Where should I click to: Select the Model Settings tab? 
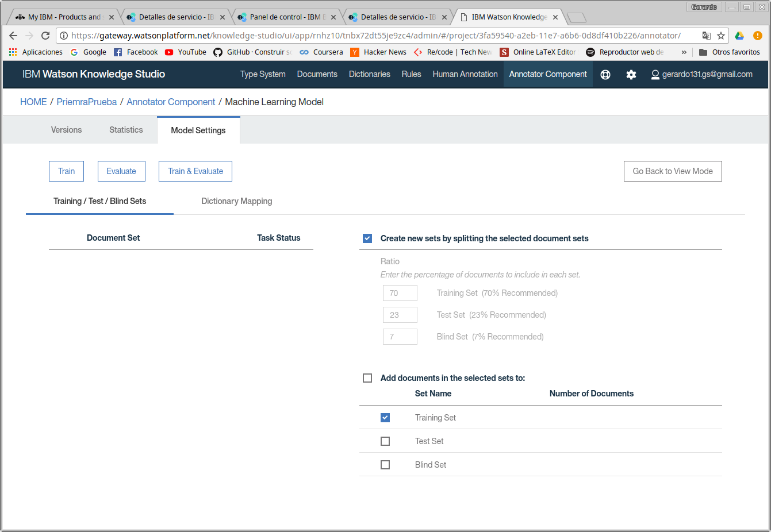point(198,130)
